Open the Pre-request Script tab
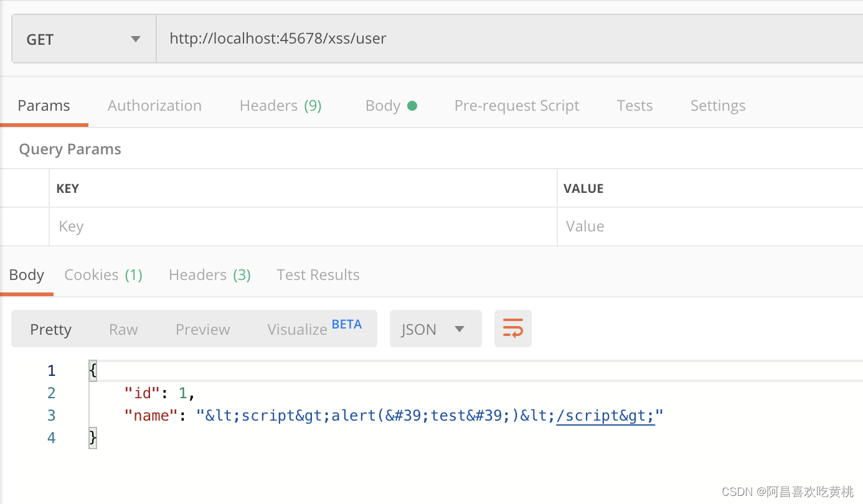Image resolution: width=863 pixels, height=504 pixels. (x=517, y=106)
